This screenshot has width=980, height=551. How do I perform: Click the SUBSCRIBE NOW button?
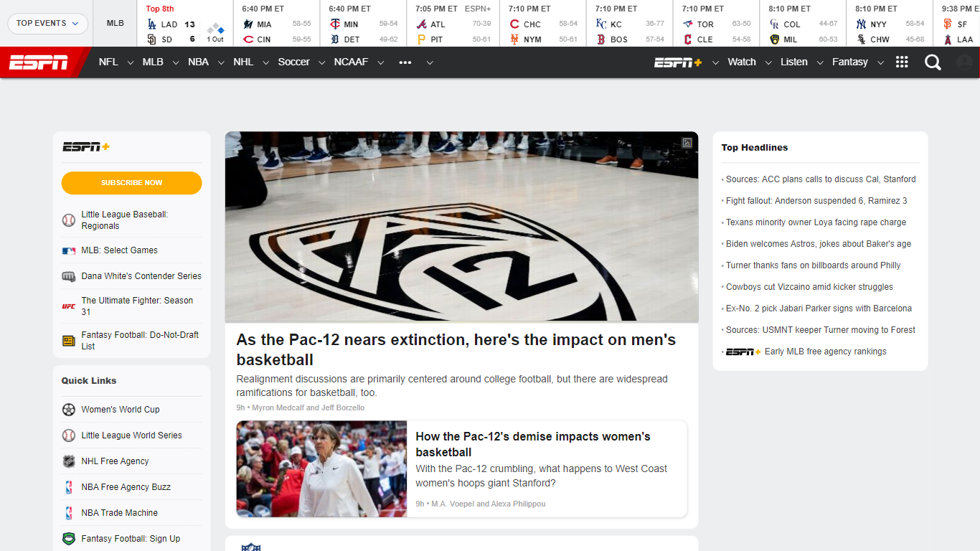131,183
